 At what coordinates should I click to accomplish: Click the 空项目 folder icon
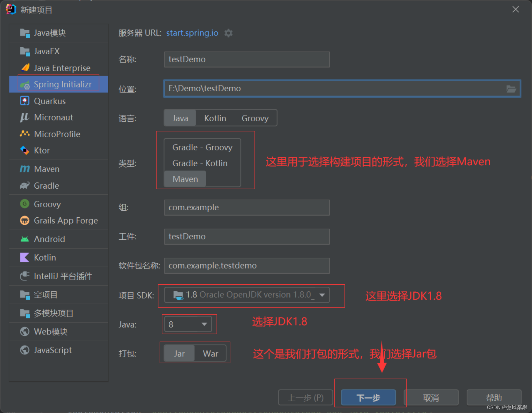[x=25, y=295]
